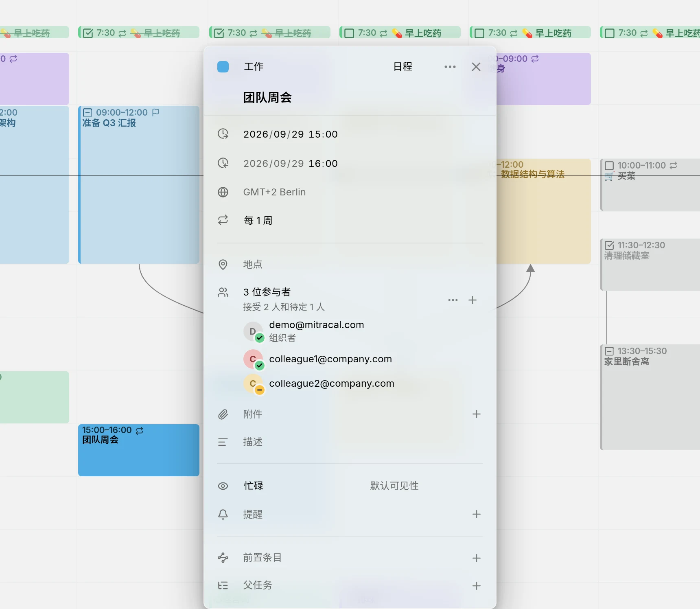Uncheck the 11:30–12:30 清理储藏室 checkbox

[x=609, y=245]
